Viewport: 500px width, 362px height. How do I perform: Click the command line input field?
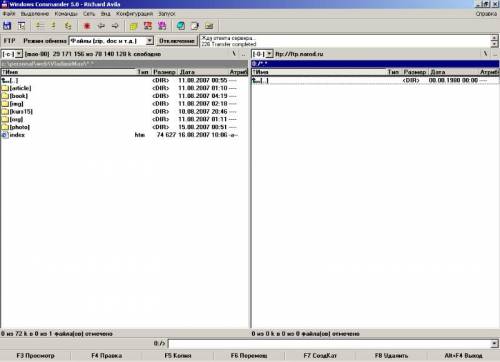[x=330, y=343]
